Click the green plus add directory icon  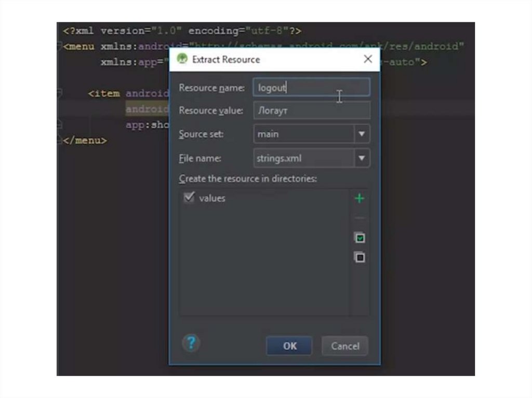[359, 199]
